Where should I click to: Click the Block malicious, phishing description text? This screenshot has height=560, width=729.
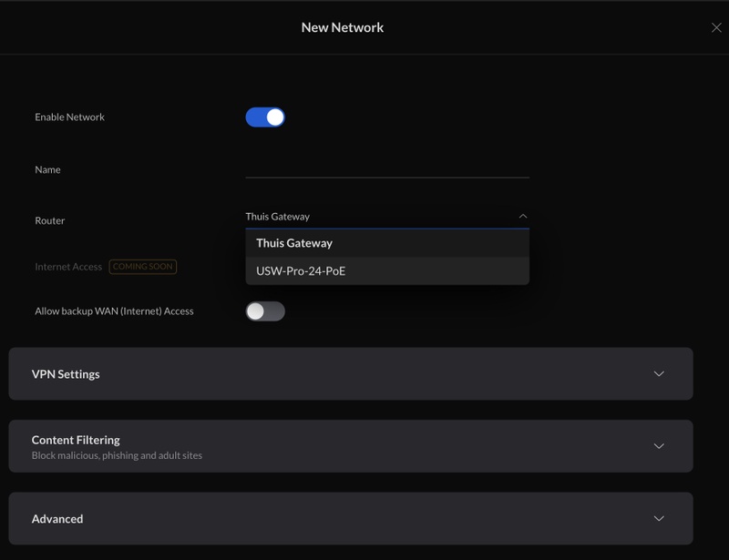(x=117, y=455)
